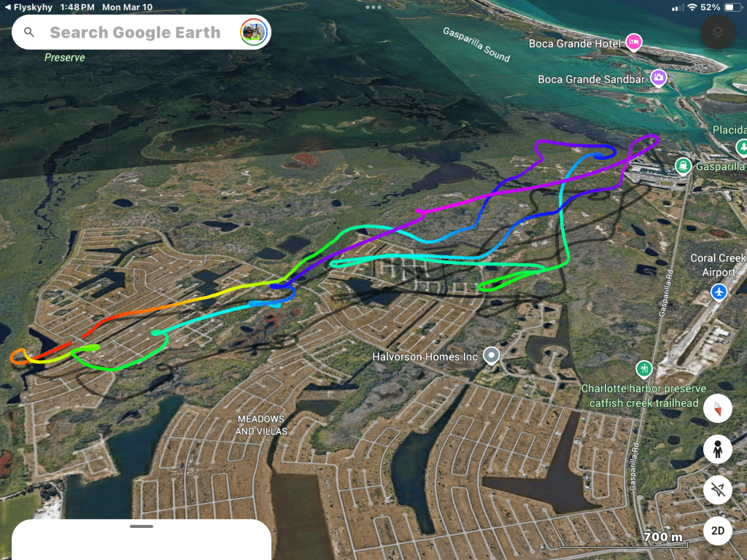The width and height of the screenshot is (747, 560).
Task: Tap the compass north indicator
Action: coord(718,408)
